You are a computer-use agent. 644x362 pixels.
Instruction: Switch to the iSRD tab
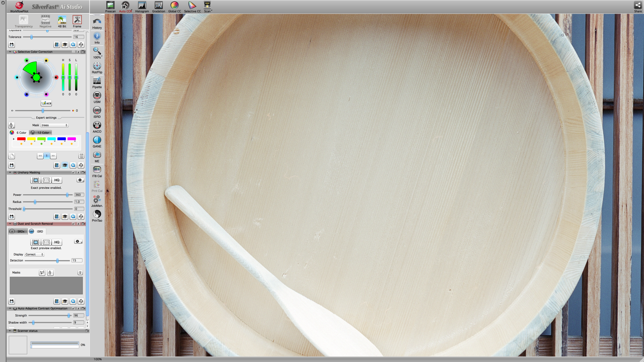(37, 231)
